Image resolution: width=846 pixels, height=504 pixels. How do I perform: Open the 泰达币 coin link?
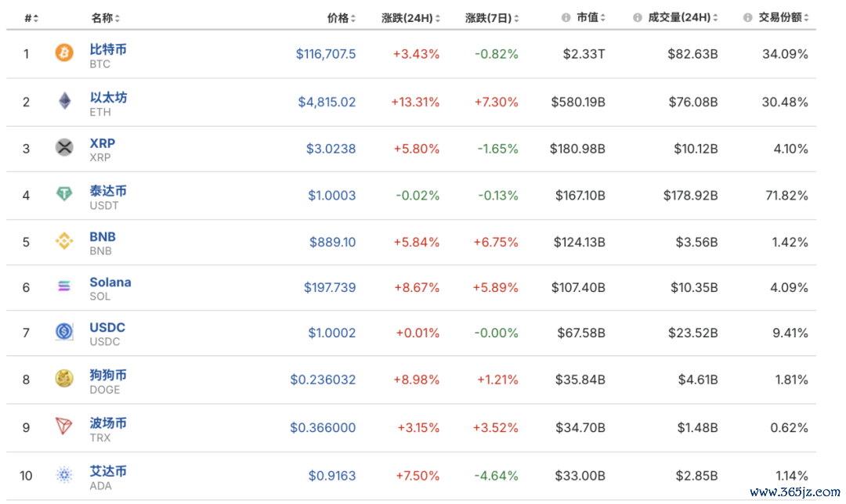(108, 191)
